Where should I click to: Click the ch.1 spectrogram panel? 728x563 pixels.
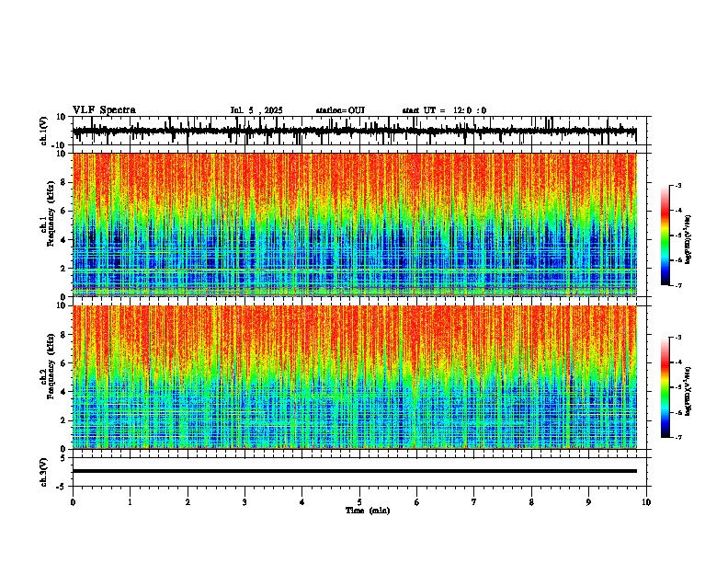click(x=355, y=224)
